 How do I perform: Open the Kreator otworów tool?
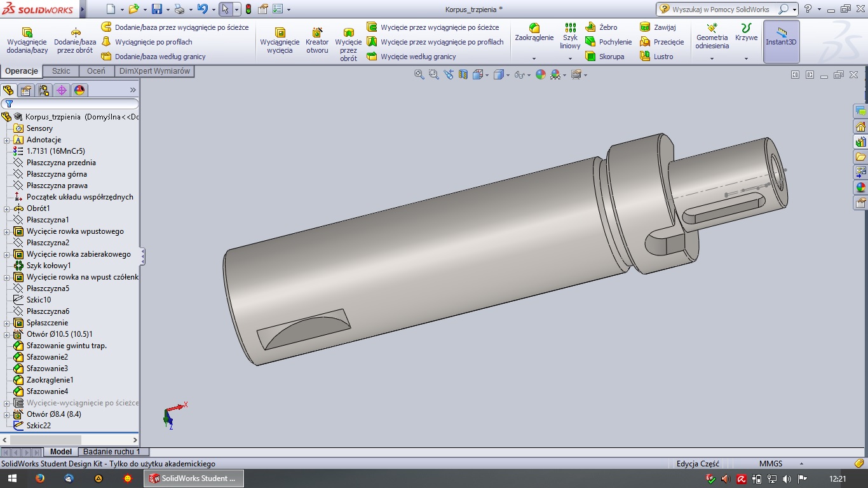click(x=317, y=40)
